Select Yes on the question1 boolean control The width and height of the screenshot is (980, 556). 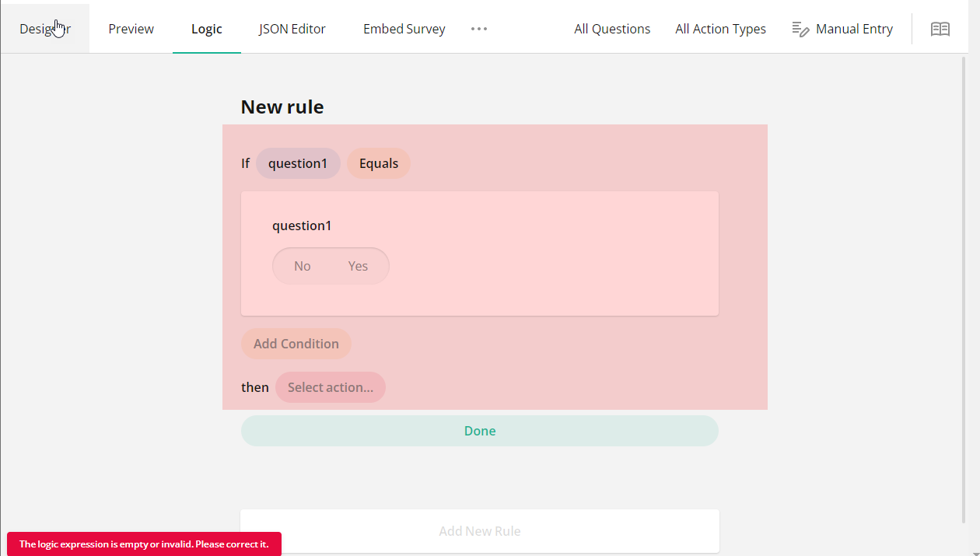click(x=358, y=265)
